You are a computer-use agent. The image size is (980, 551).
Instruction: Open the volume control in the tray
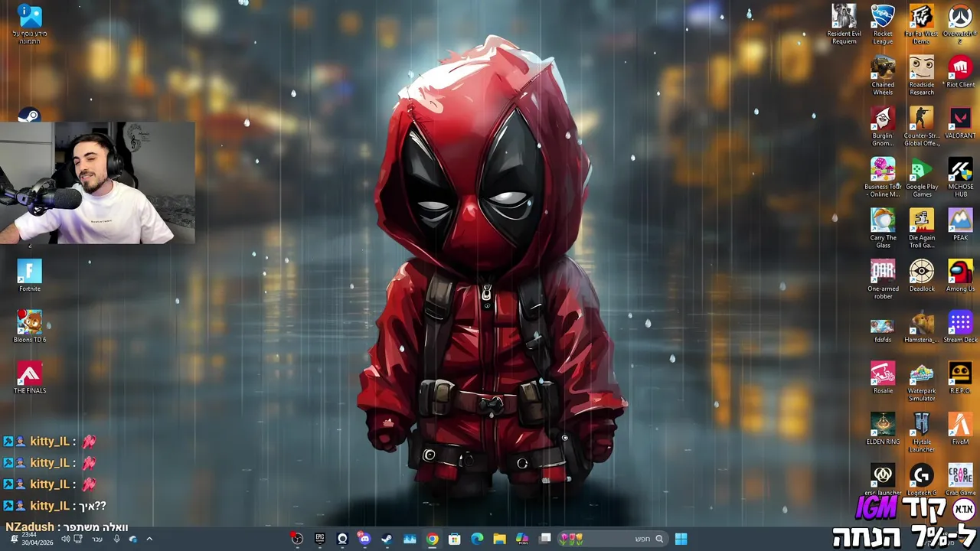click(x=65, y=539)
